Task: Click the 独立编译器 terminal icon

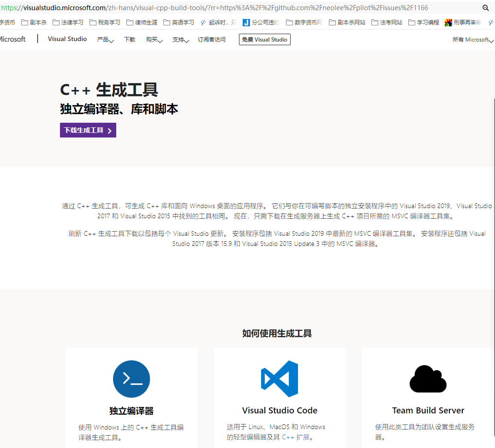Action: pyautogui.click(x=131, y=379)
